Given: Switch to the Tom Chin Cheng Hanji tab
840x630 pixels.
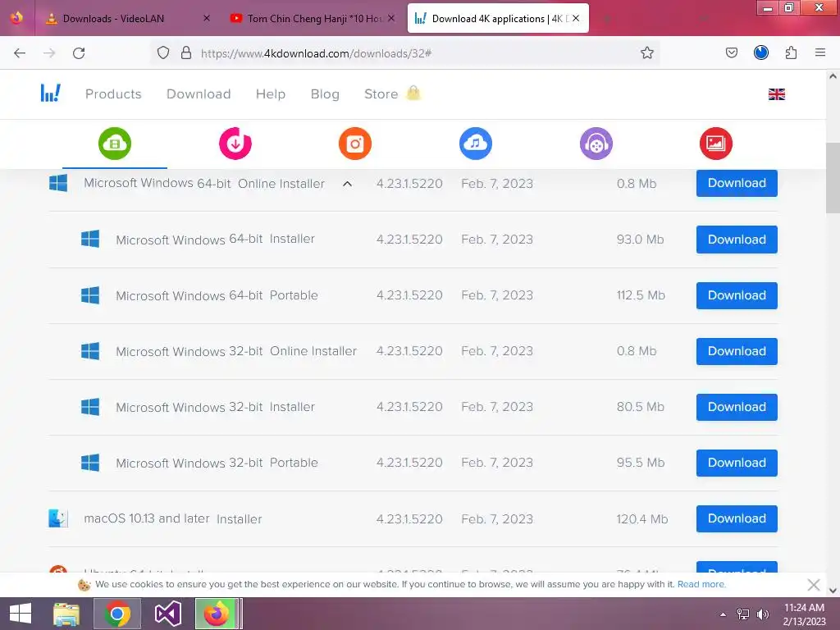Looking at the screenshot, I should pos(313,18).
